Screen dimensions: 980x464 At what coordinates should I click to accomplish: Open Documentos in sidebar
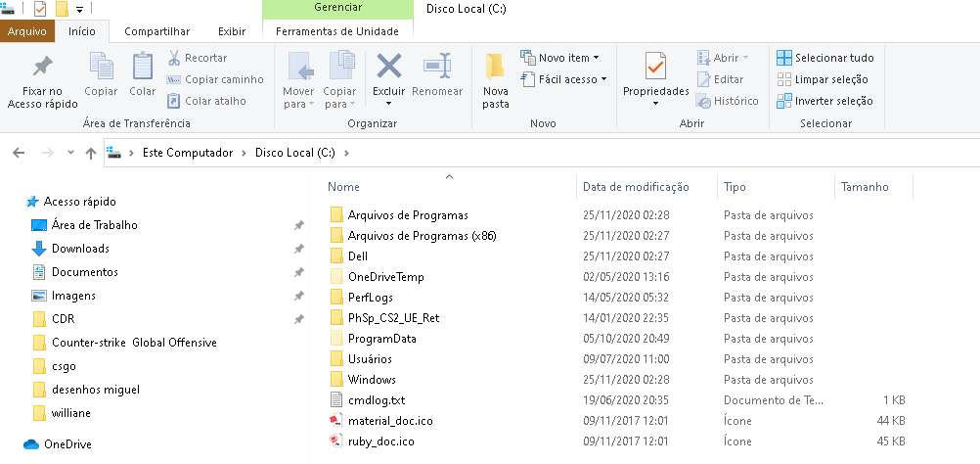click(75, 272)
